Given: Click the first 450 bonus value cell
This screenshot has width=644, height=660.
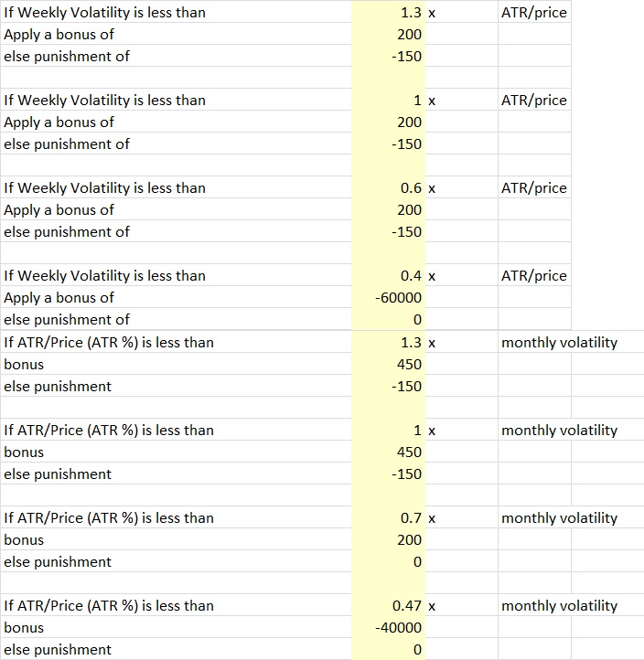Looking at the screenshot, I should click(388, 364).
